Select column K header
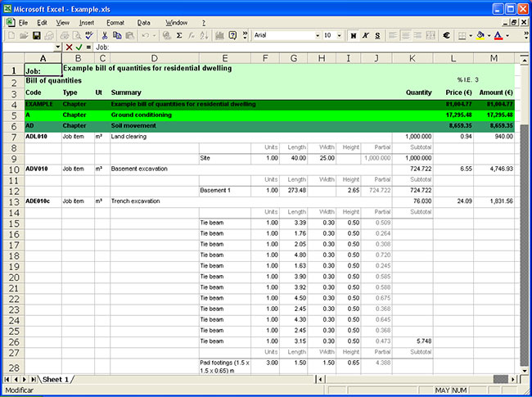This screenshot has height=397, width=532. point(413,58)
